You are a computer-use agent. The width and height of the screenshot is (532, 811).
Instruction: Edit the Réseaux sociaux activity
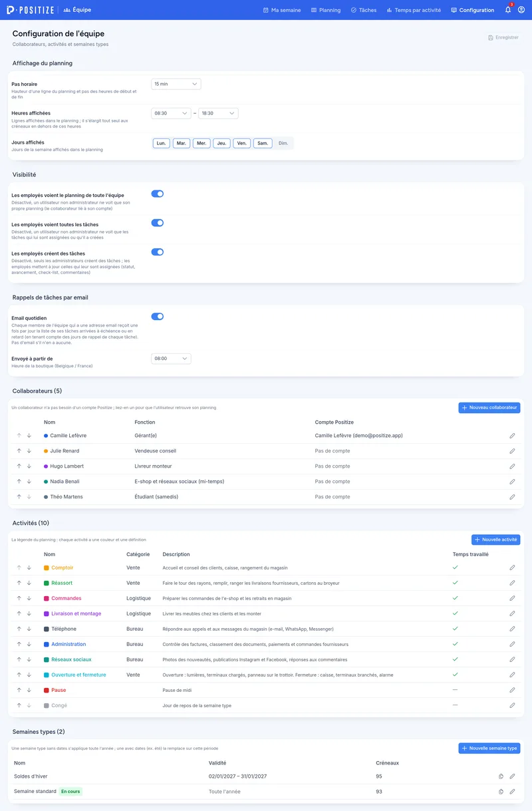[x=512, y=660]
